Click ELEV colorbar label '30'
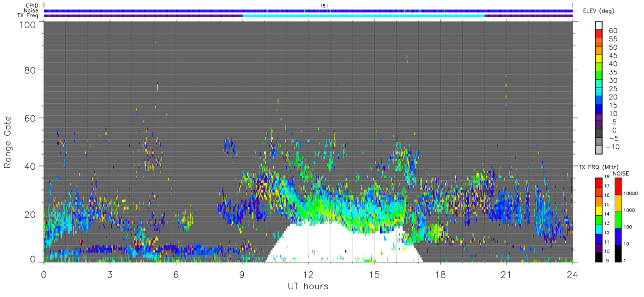 tap(613, 80)
